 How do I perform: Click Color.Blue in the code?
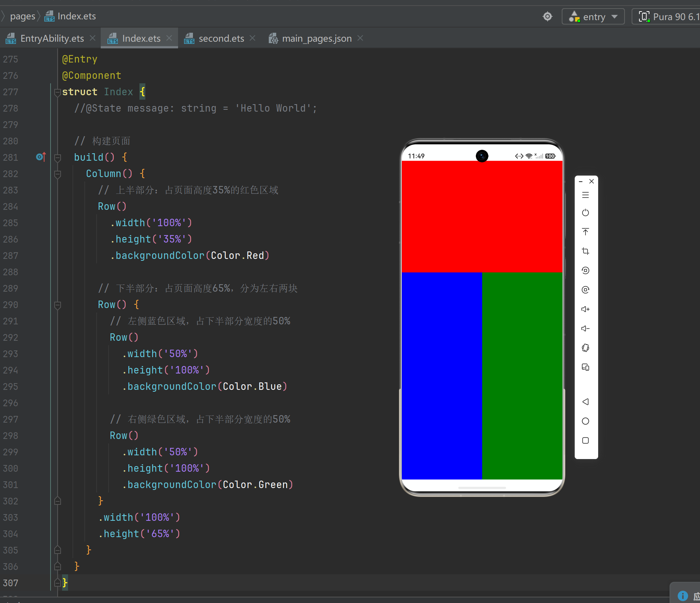[252, 387]
